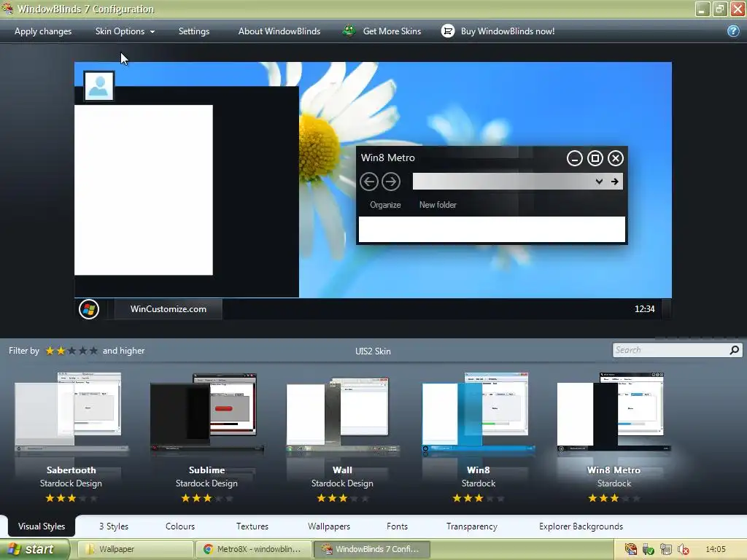This screenshot has width=747, height=560.
Task: Click the user avatar icon in preview
Action: click(98, 86)
